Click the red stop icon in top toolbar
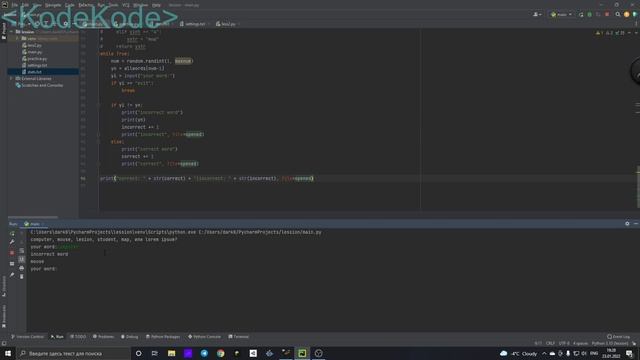640x360 pixels. click(607, 14)
